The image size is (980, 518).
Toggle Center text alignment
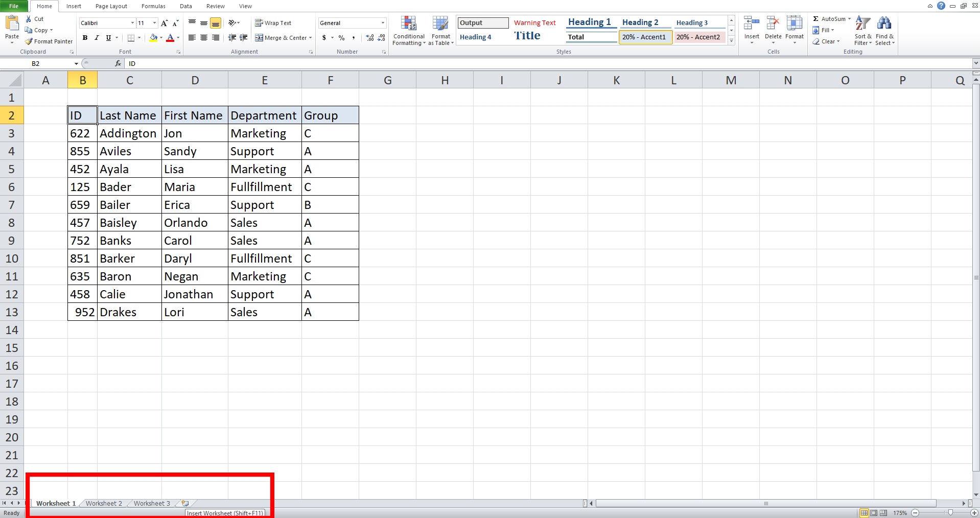(x=204, y=38)
